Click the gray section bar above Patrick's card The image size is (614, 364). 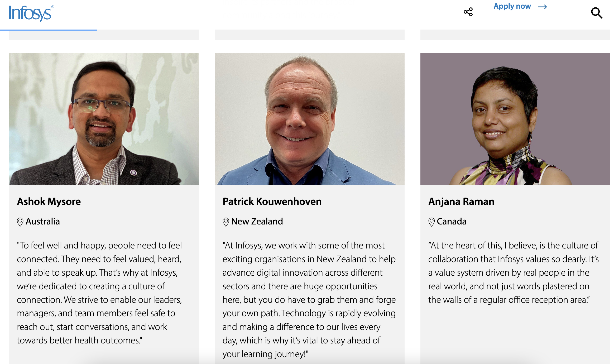click(x=310, y=34)
